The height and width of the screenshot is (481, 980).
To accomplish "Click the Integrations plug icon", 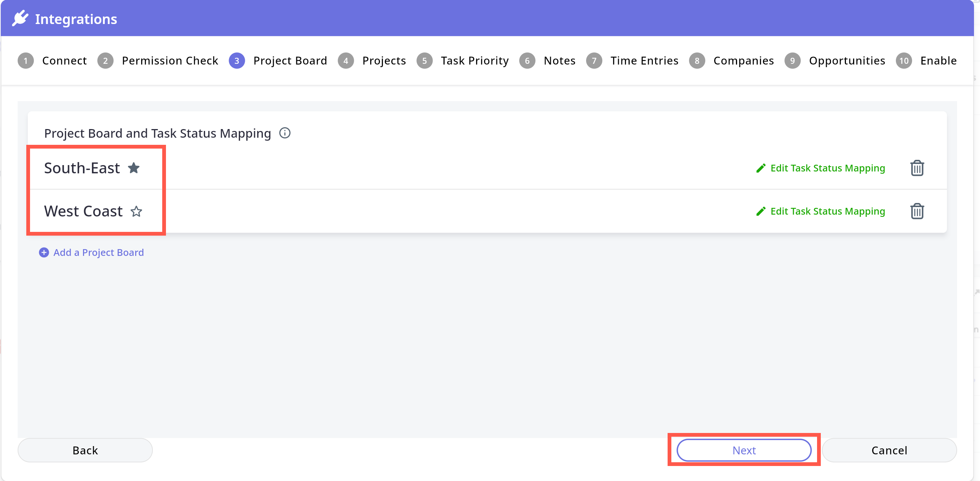I will 20,18.
